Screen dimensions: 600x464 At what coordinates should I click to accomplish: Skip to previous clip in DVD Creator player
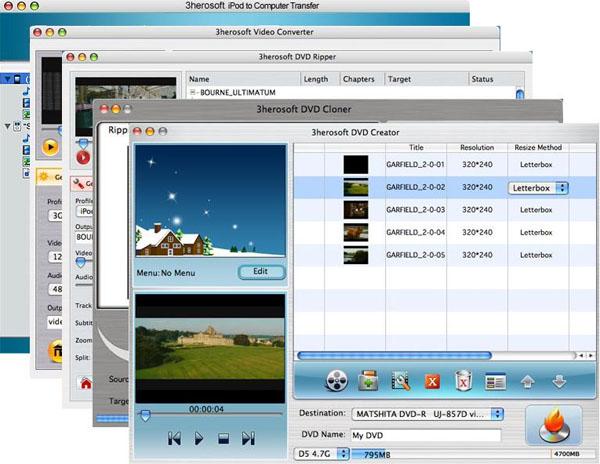[174, 438]
